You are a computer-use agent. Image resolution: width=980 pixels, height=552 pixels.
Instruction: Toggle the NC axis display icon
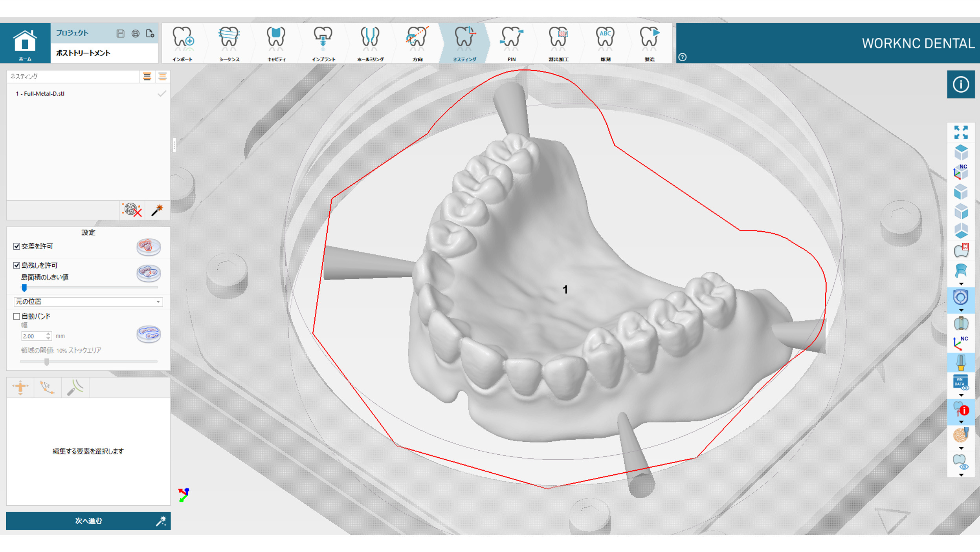pos(961,343)
